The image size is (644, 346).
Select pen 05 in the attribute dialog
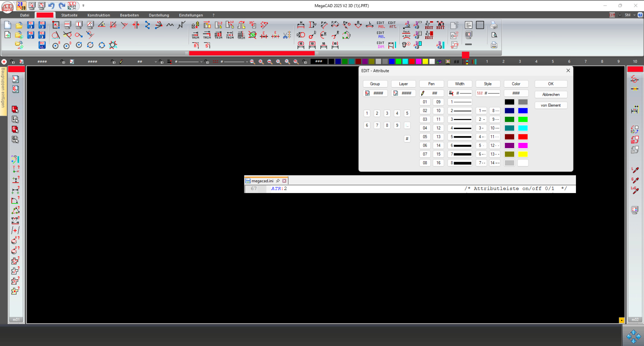(x=425, y=137)
